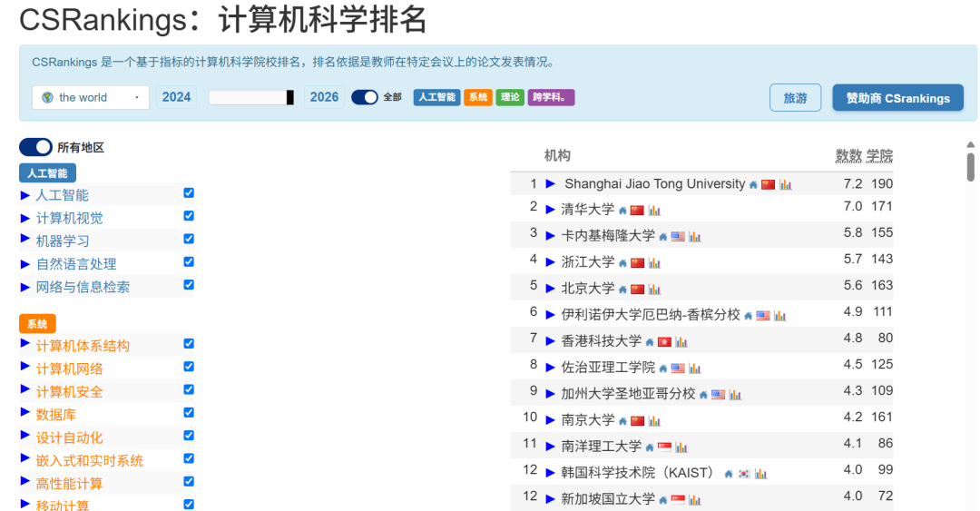980x511 pixels.
Task: Open home icon next to 南京大学
Action: click(622, 421)
